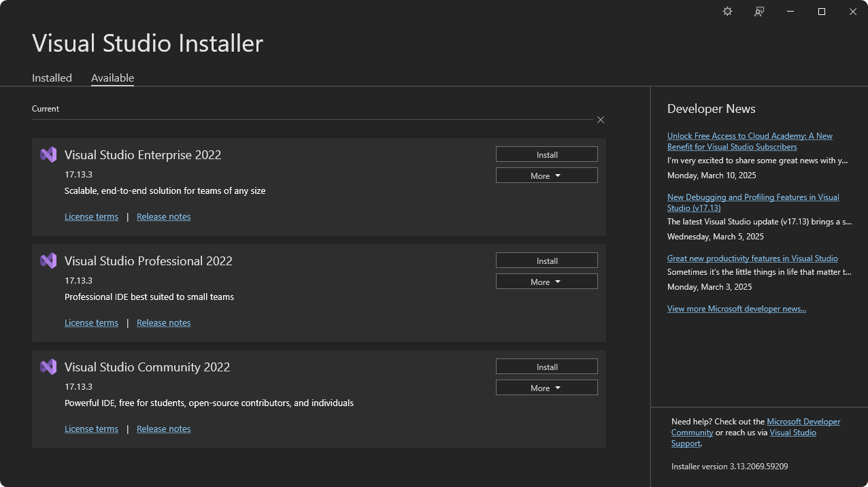Select the Available tab
Viewport: 868px width, 487px height.
click(112, 78)
